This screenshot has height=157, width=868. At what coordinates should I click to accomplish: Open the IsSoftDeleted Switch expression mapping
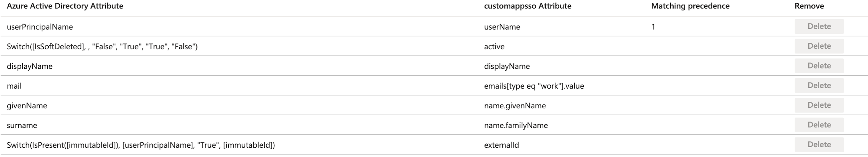(x=102, y=47)
